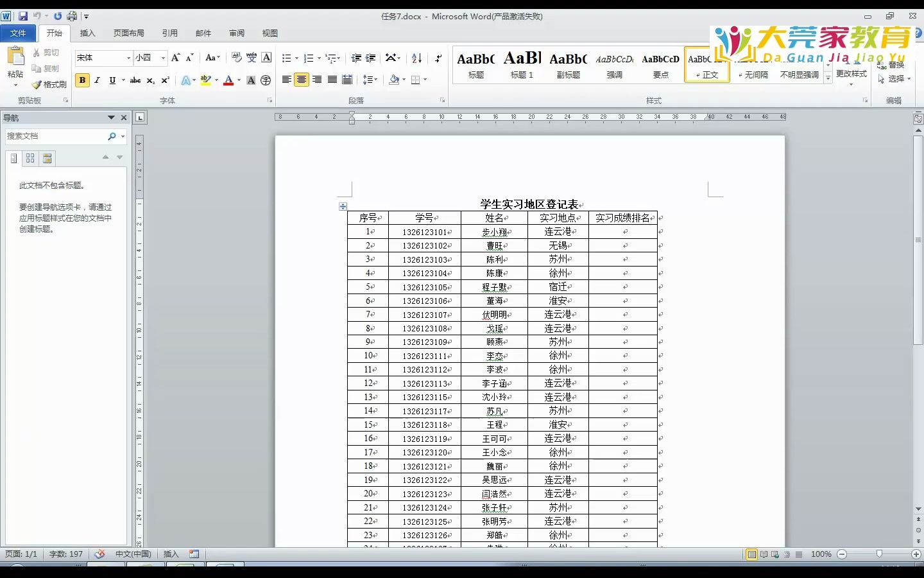Viewport: 924px width, 578px height.
Task: Expand numbering list options arrow
Action: (x=319, y=58)
